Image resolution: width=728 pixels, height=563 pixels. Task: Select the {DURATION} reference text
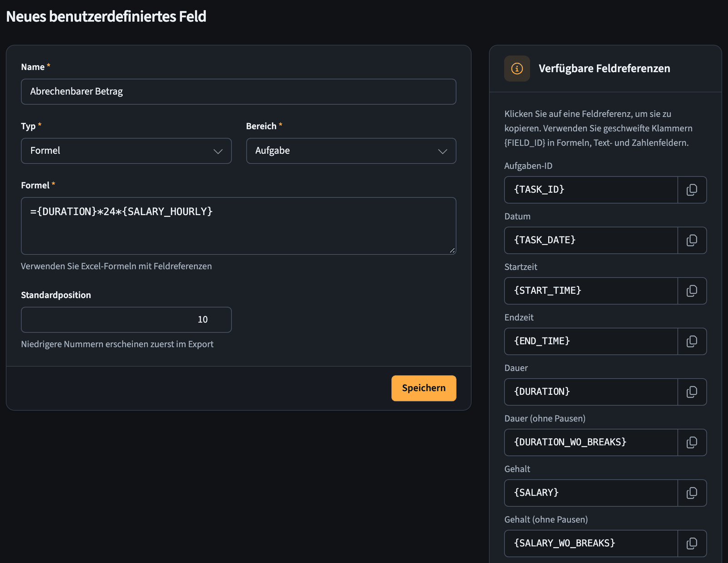542,392
